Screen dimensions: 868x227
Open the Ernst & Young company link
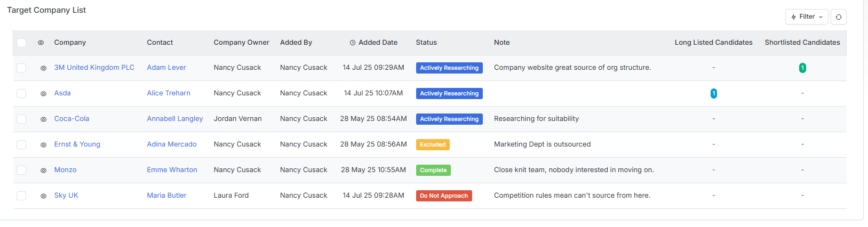pyautogui.click(x=77, y=144)
